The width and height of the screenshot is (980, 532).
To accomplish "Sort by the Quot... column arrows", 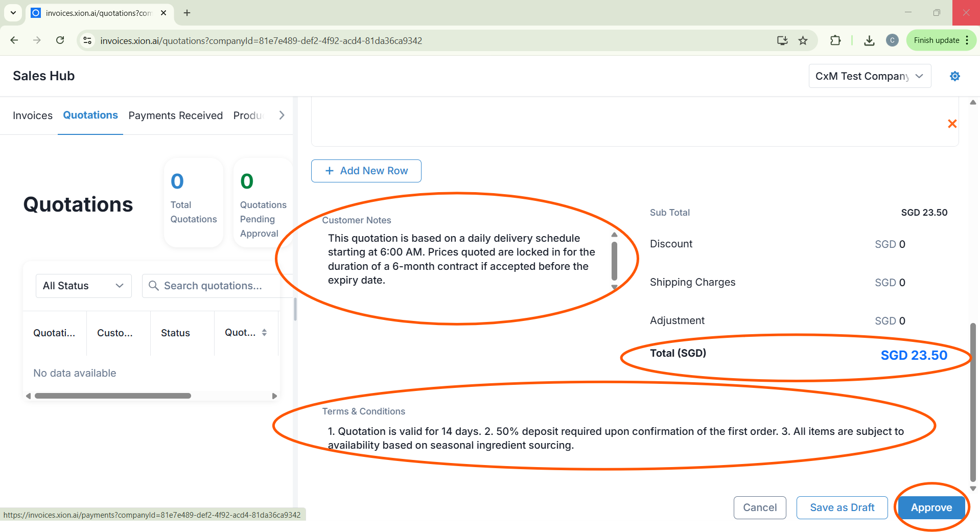I will 264,333.
